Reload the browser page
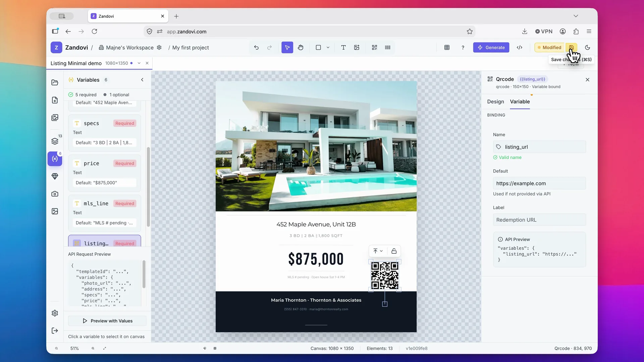The image size is (644, 362). tap(95, 31)
